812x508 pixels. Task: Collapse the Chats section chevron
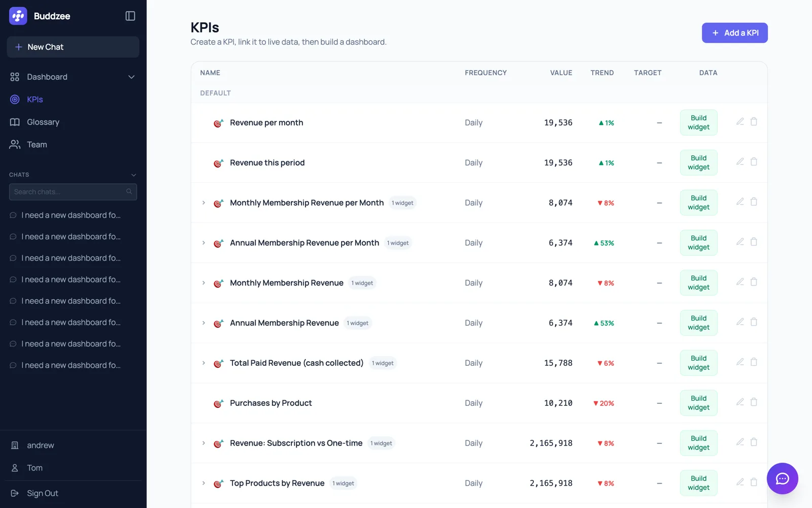coord(133,175)
